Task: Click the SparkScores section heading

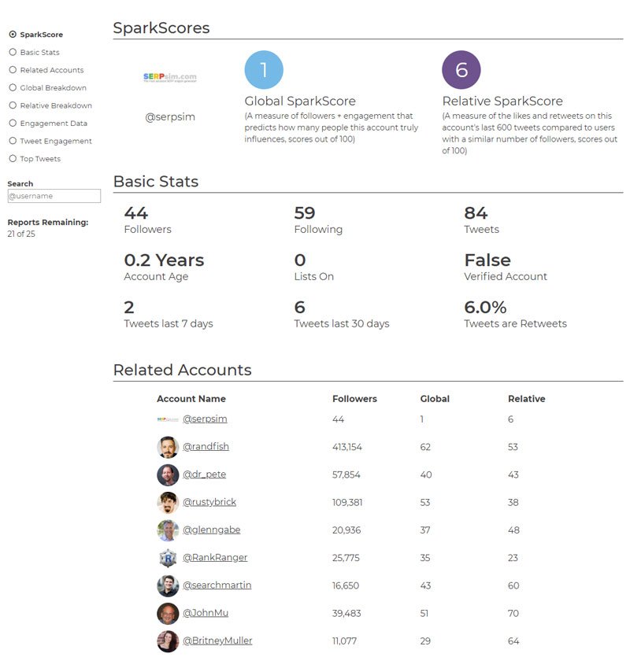Action: point(161,28)
